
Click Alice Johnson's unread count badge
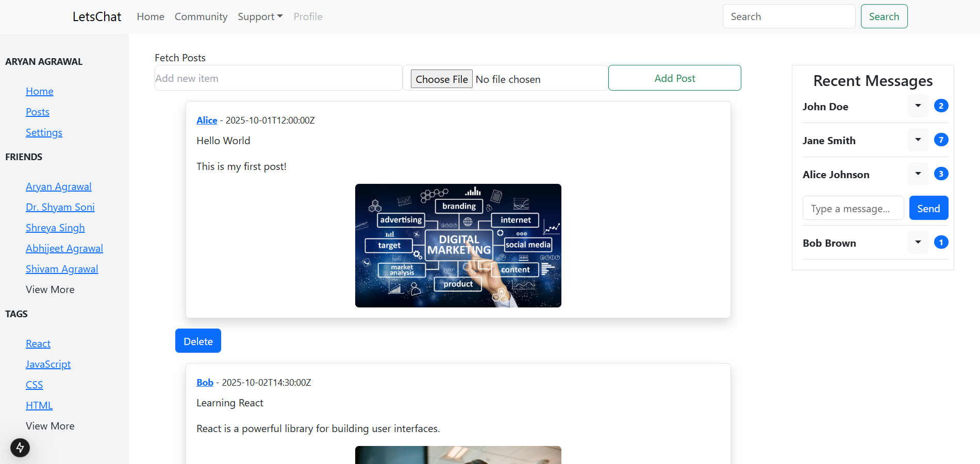click(x=941, y=174)
